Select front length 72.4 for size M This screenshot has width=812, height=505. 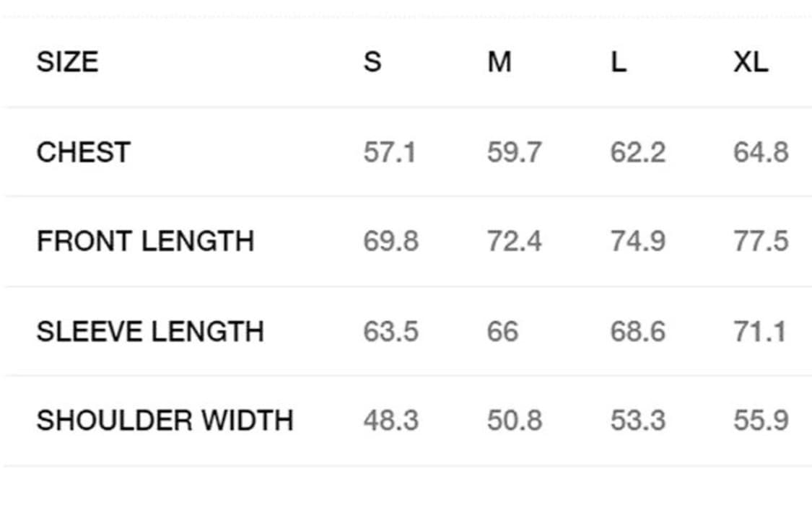514,241
